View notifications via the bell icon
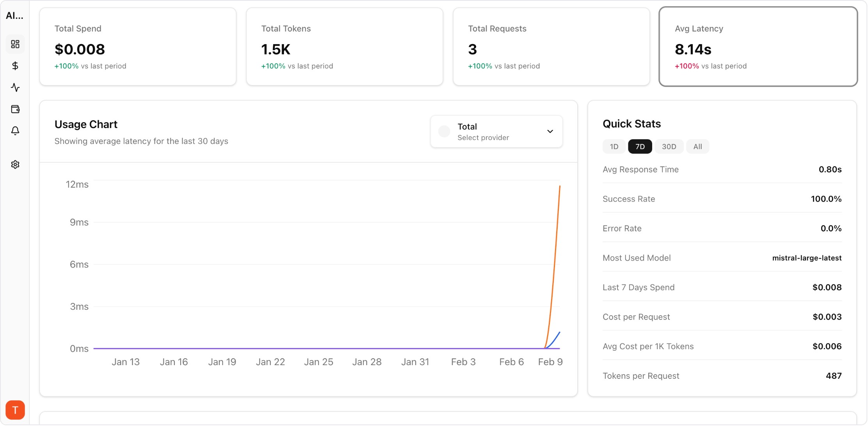 point(15,131)
